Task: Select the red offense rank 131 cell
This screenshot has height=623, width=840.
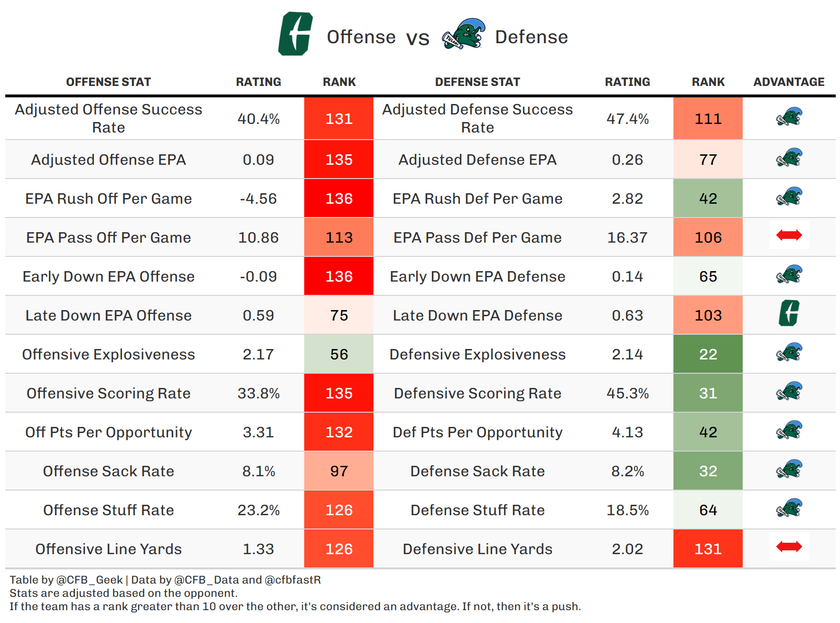Action: coord(339,119)
